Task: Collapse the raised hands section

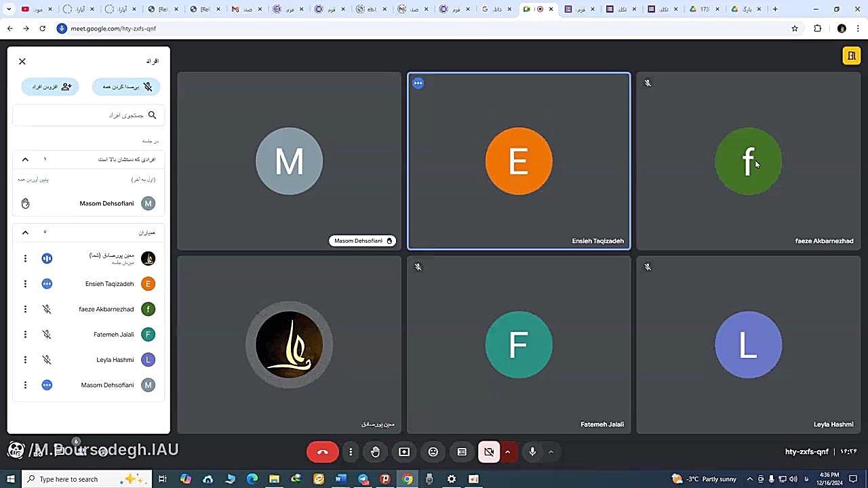Action: pyautogui.click(x=25, y=159)
